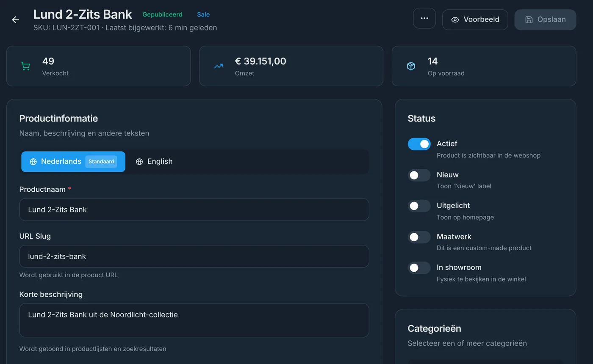
Task: Switch on the Maatwerk toggle
Action: (419, 237)
